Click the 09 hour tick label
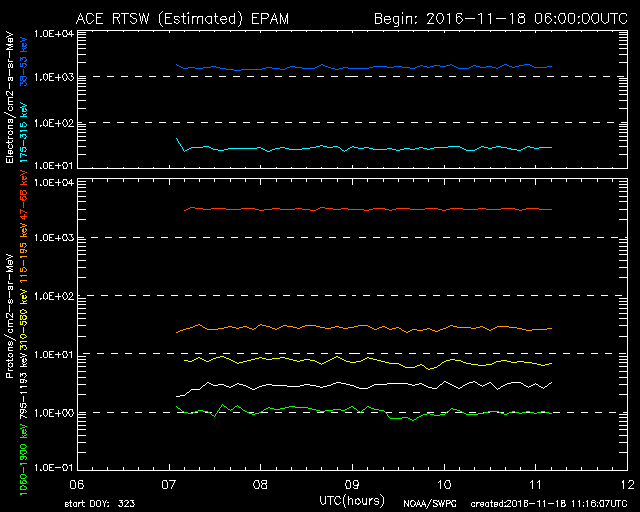Viewport: 640px width, 512px height. pyautogui.click(x=352, y=482)
